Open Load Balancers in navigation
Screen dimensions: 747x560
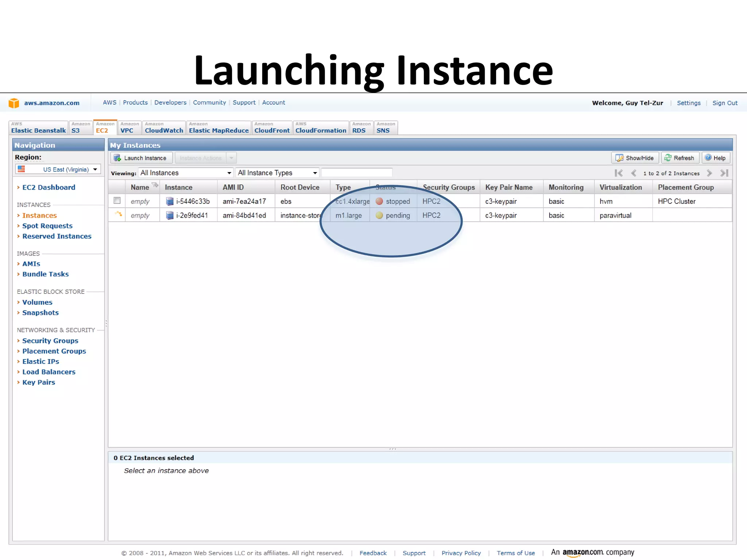49,372
